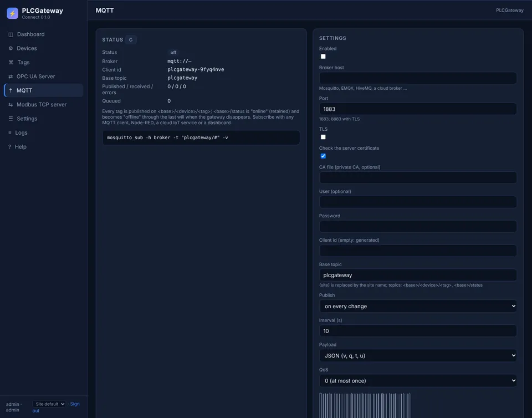Click the PLCGateway label in top right

click(510, 10)
